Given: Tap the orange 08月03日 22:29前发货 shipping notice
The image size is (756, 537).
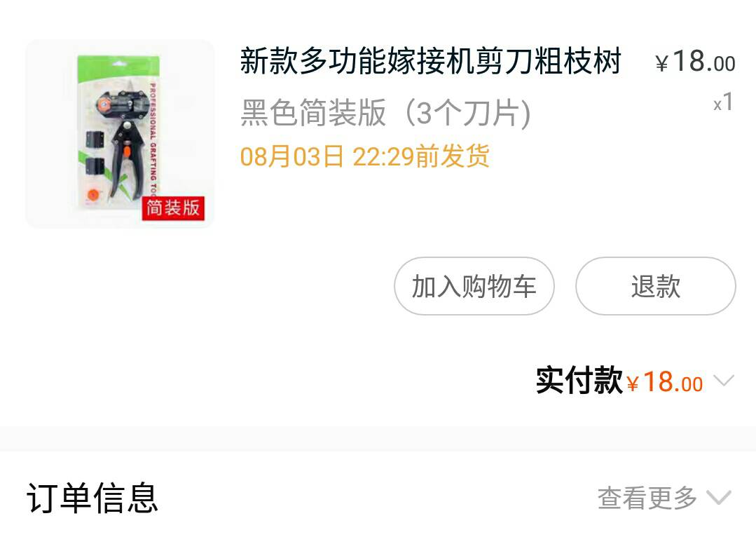Looking at the screenshot, I should [x=365, y=156].
